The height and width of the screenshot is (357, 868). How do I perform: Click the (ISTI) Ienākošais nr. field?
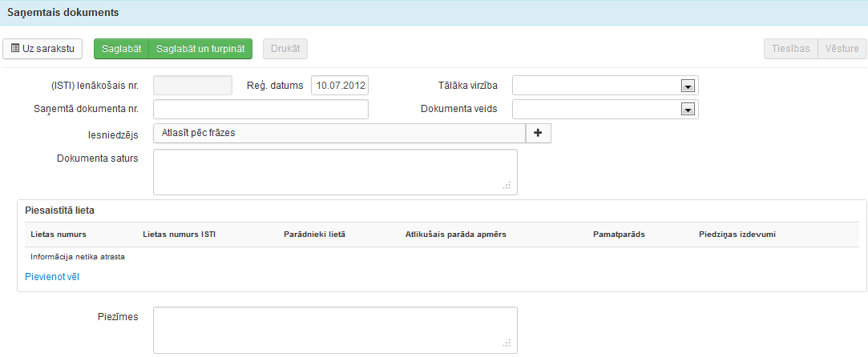click(x=192, y=86)
